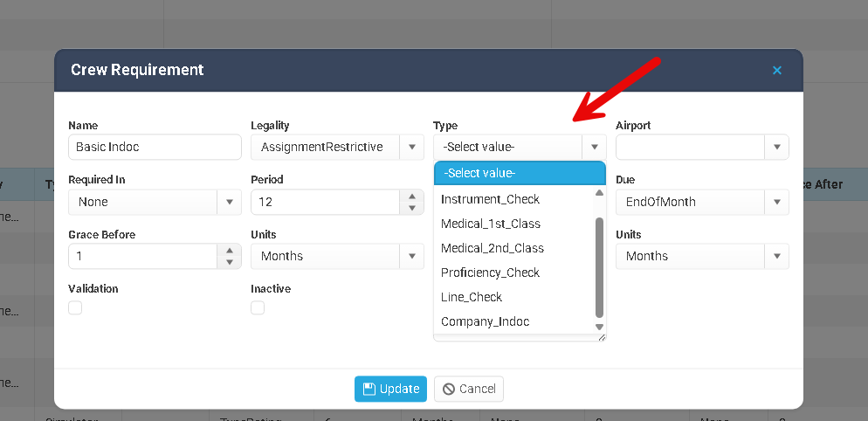The width and height of the screenshot is (868, 421).
Task: Click the Cancel button
Action: pos(469,389)
